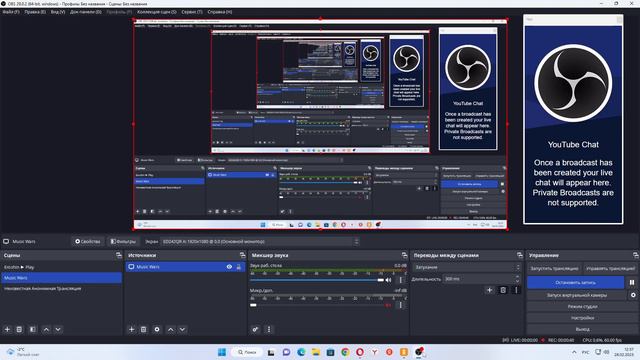Click Exit (Выход) button in Controls

[582, 329]
